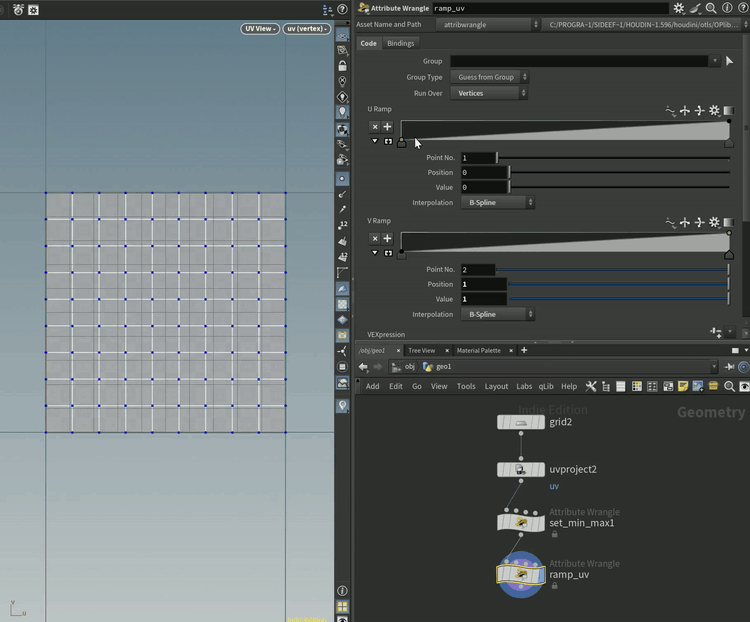The width and height of the screenshot is (750, 622).
Task: Open U Ramp Interpolation dropdown
Action: tap(498, 202)
